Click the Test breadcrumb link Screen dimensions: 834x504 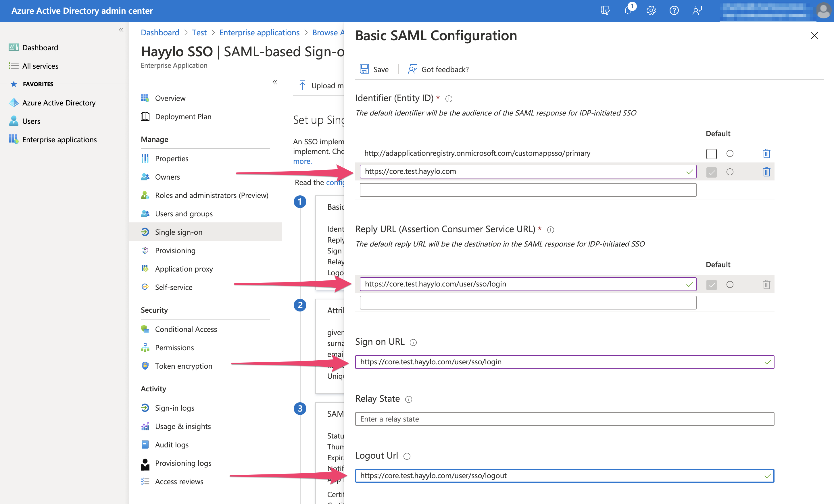(199, 32)
